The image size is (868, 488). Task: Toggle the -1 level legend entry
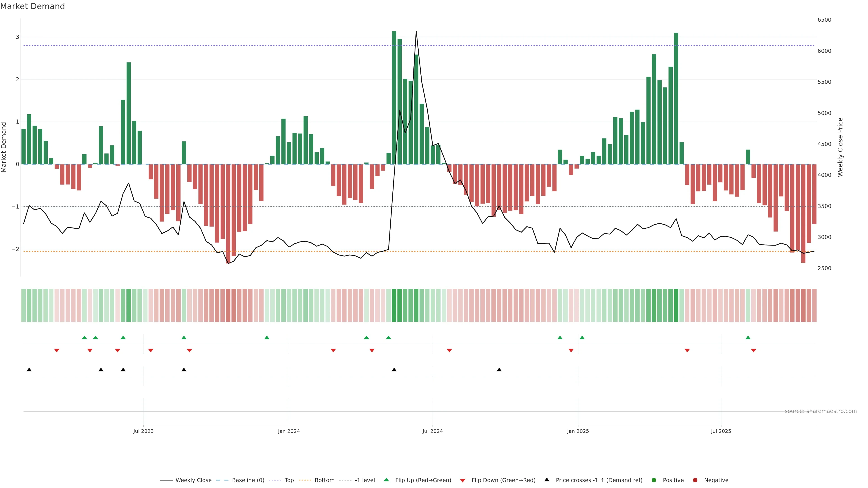coord(365,480)
